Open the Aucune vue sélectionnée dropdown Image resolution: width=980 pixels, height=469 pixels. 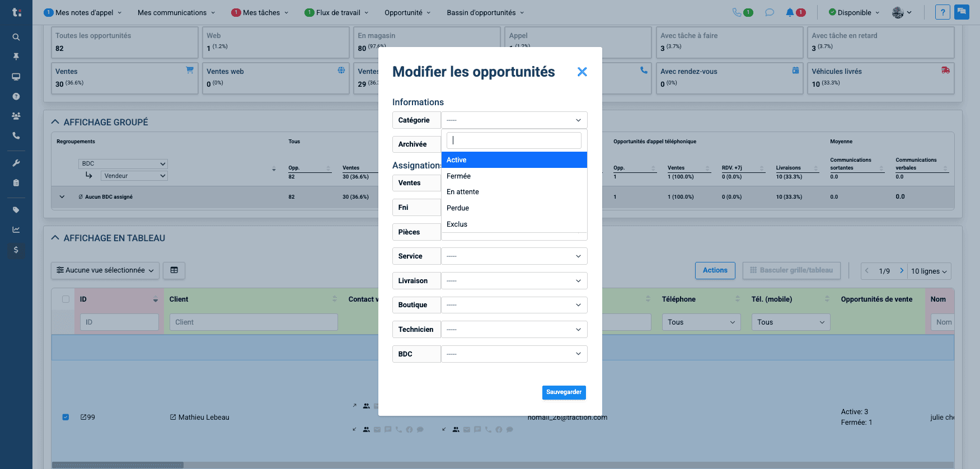[105, 270]
